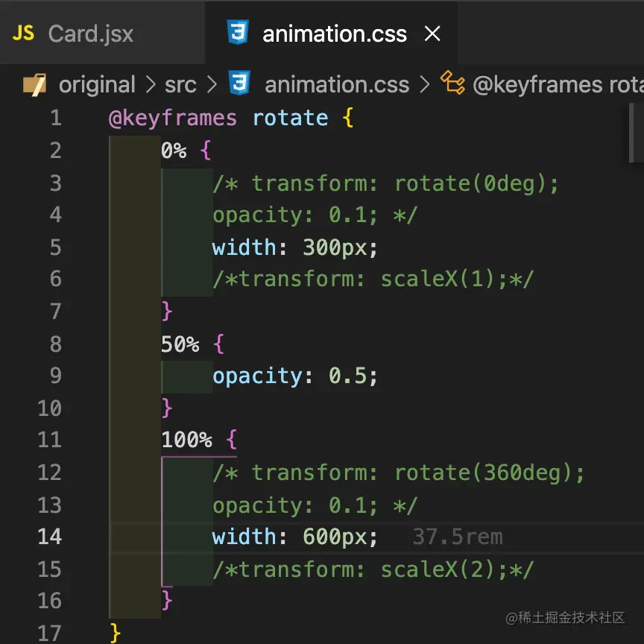Open animation.css breadcrumb dropdown
This screenshot has height=644, width=644.
coord(337,84)
